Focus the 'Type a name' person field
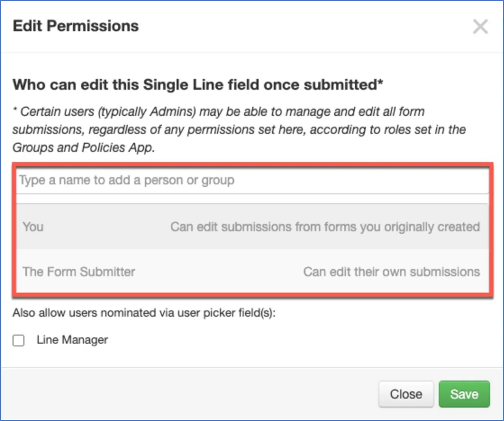504x421 pixels. click(252, 180)
